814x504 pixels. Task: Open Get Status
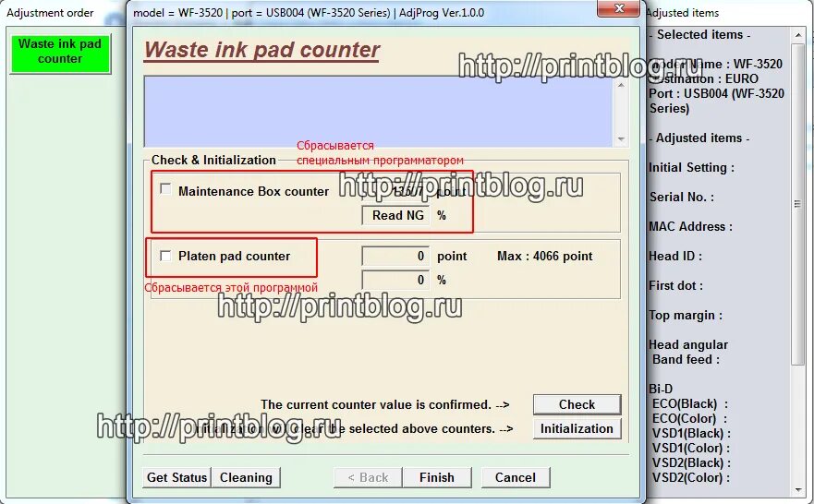tap(176, 477)
